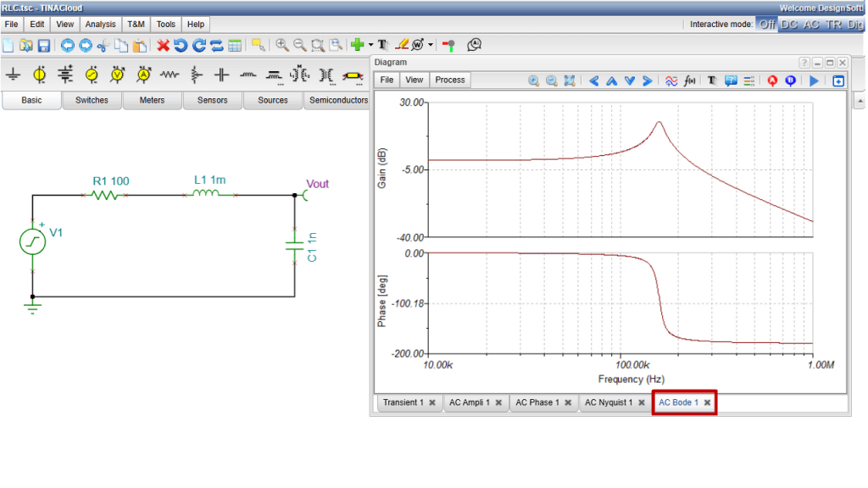This screenshot has height=488, width=868.
Task: Open the Process menu in Diagram window
Action: pyautogui.click(x=449, y=80)
